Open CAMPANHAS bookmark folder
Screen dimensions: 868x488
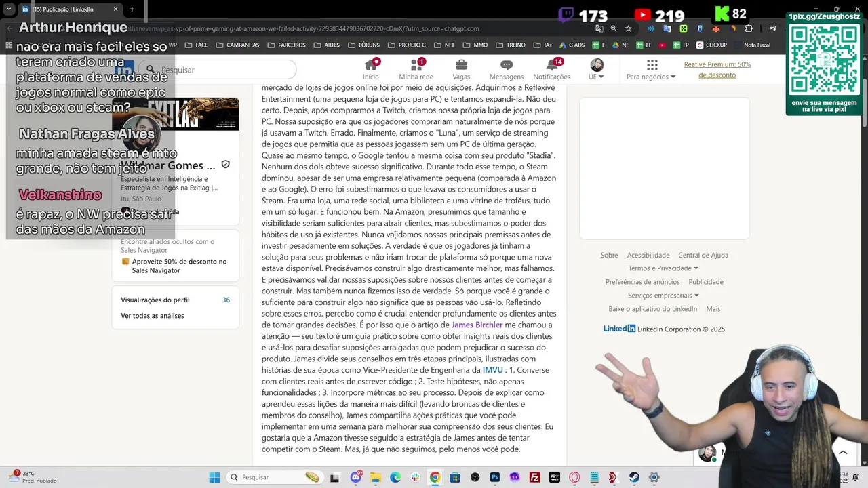point(237,45)
